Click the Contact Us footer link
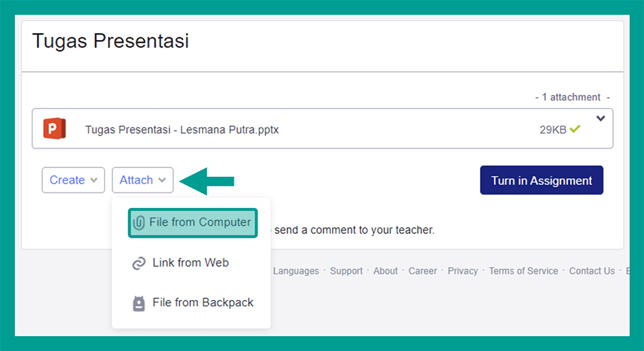The width and height of the screenshot is (644, 351). point(592,271)
